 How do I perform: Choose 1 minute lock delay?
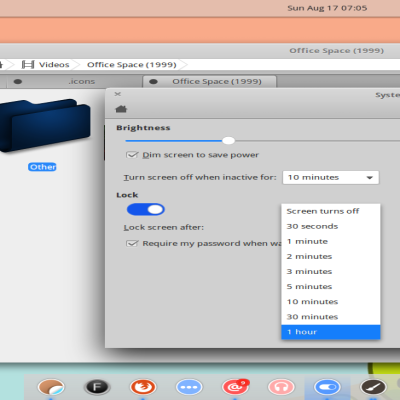pyautogui.click(x=331, y=241)
